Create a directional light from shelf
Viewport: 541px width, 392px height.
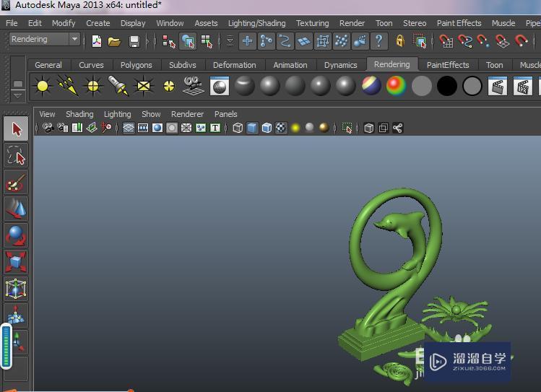coord(67,87)
